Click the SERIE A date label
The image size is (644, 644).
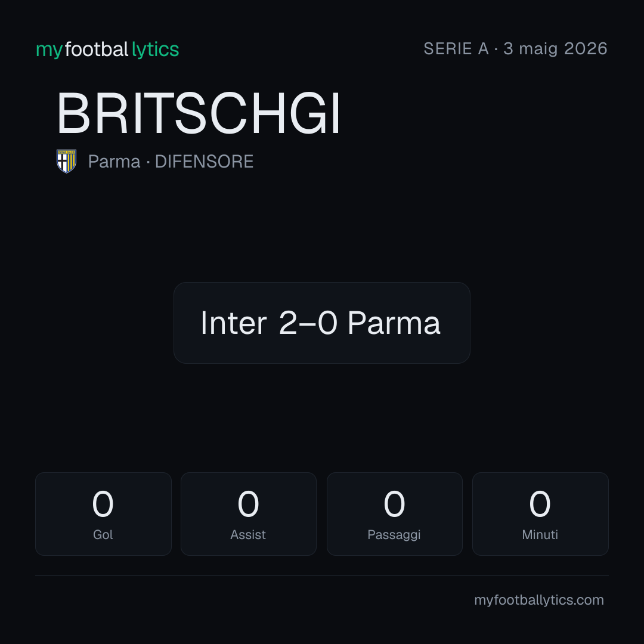[x=515, y=49]
